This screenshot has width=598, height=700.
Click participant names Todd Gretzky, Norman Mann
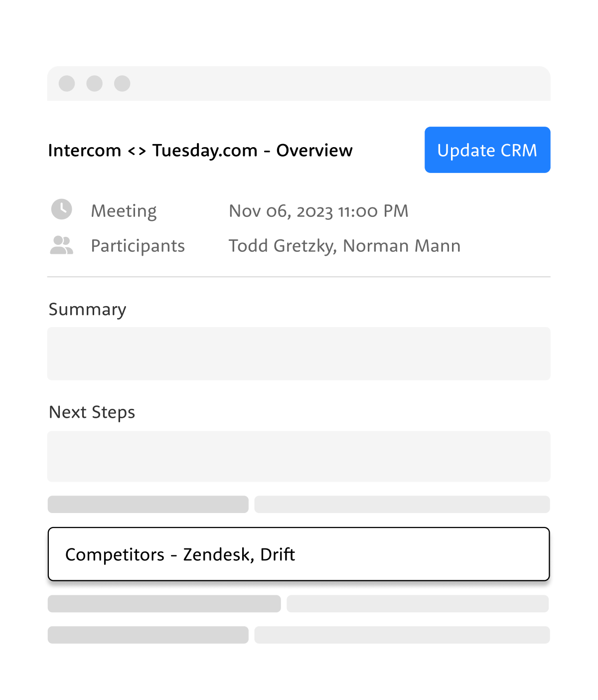point(345,246)
